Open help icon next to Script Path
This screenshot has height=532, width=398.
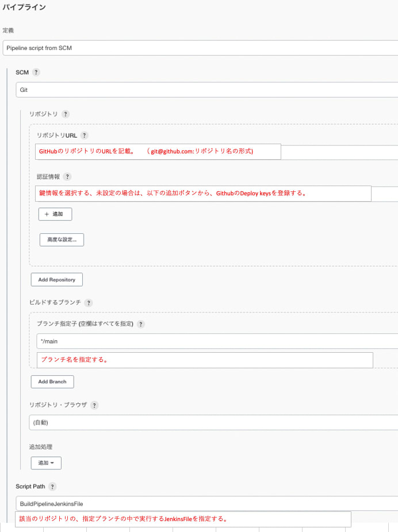[52, 487]
